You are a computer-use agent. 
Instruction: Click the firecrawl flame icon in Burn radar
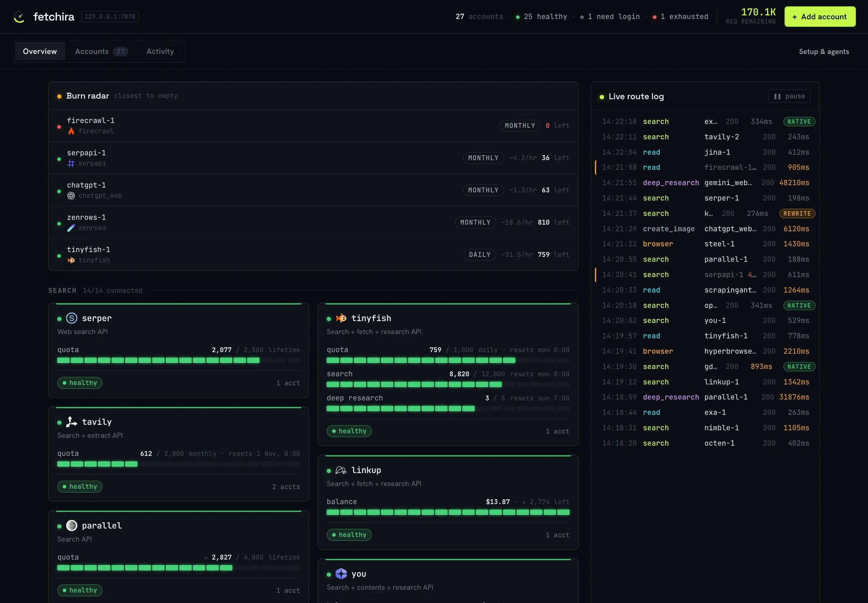point(71,131)
